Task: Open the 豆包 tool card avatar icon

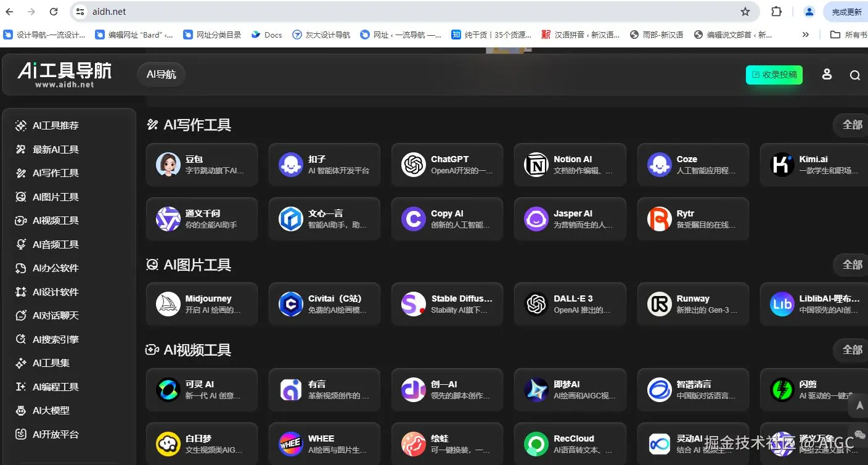Action: point(168,165)
